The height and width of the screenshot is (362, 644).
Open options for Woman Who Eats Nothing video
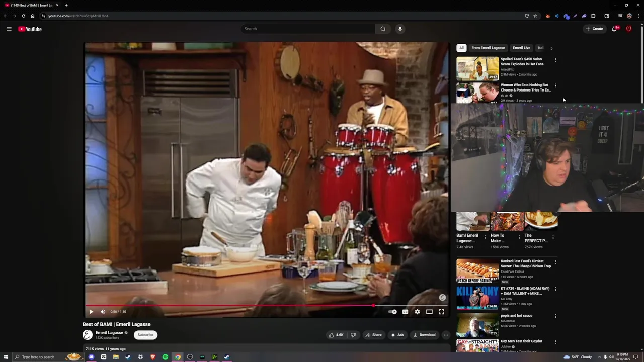(x=555, y=85)
